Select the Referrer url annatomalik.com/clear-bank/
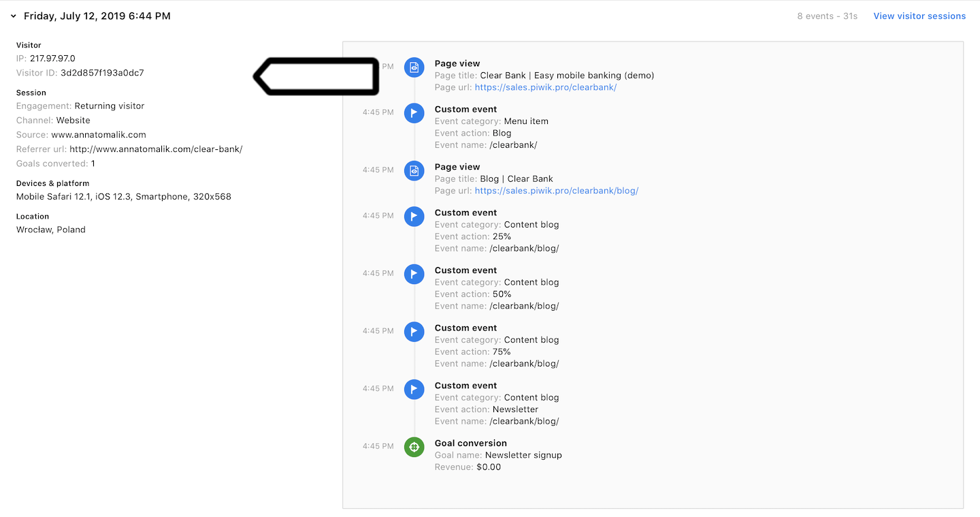This screenshot has width=980, height=517. pos(156,149)
